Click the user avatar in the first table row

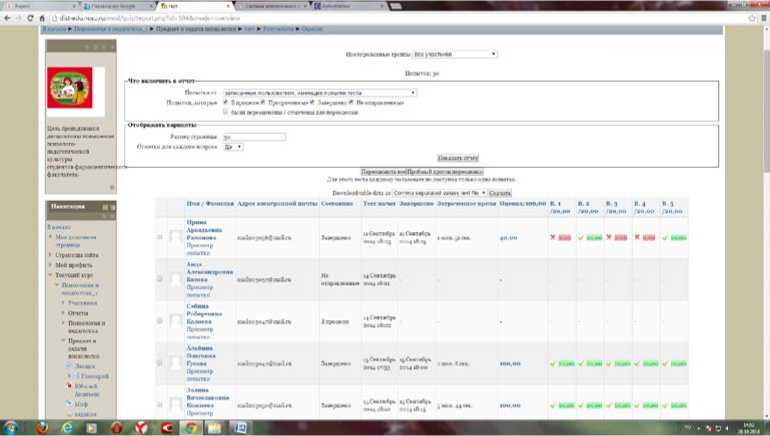176,237
